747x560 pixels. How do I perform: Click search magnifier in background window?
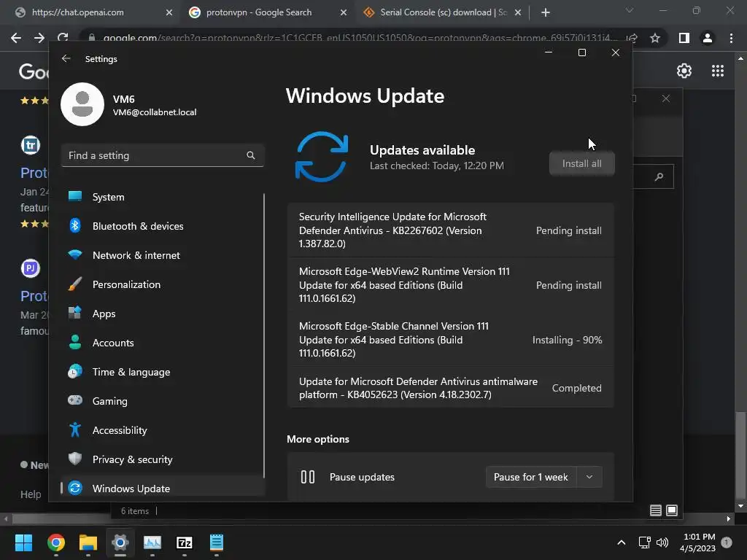pos(659,176)
